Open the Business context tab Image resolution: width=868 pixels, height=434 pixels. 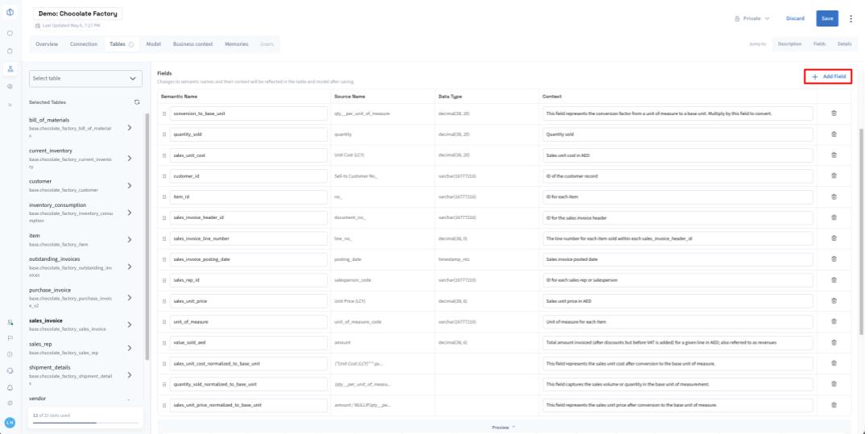coord(193,44)
